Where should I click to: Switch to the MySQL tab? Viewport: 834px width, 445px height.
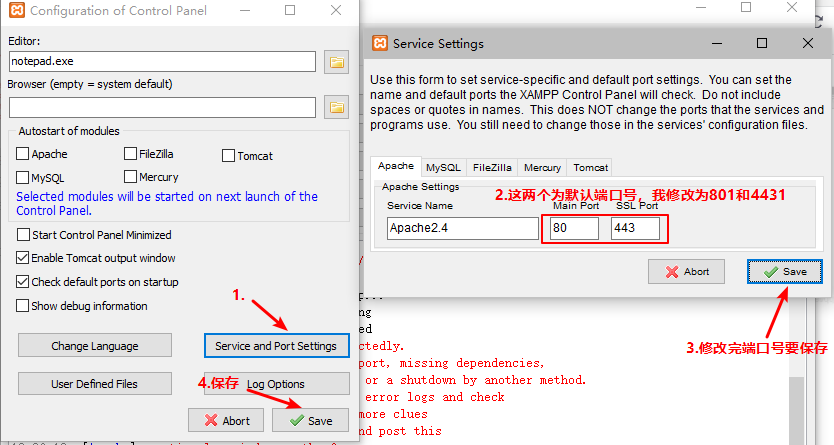pos(443,167)
